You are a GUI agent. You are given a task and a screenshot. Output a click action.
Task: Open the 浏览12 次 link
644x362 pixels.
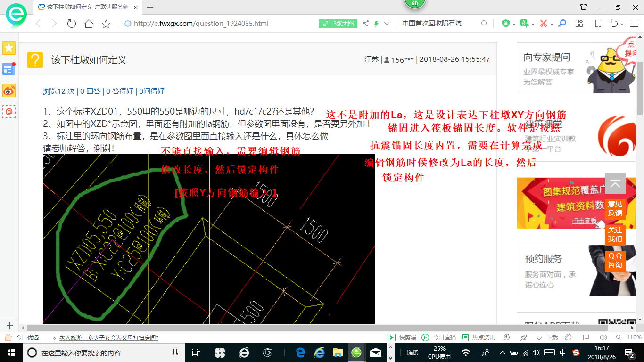(58, 91)
